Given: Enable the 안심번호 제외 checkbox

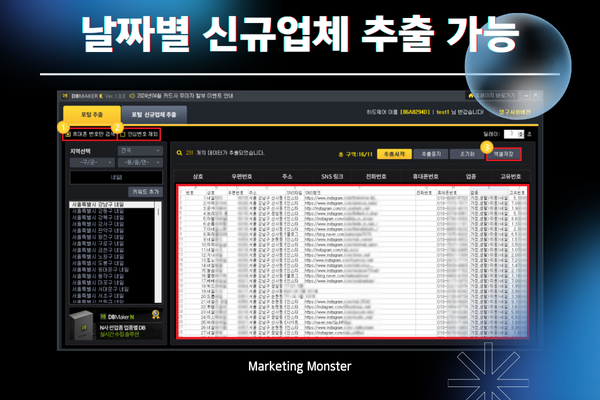Looking at the screenshot, I should point(123,134).
